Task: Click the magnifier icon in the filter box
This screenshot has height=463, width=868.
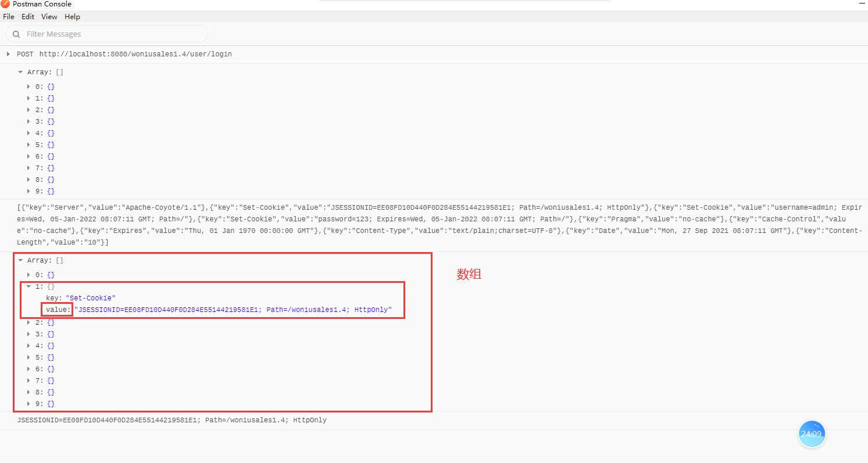Action: [16, 34]
